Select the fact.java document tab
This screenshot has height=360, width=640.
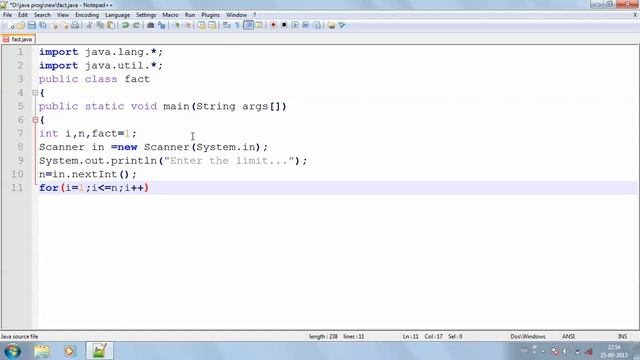pos(18,39)
